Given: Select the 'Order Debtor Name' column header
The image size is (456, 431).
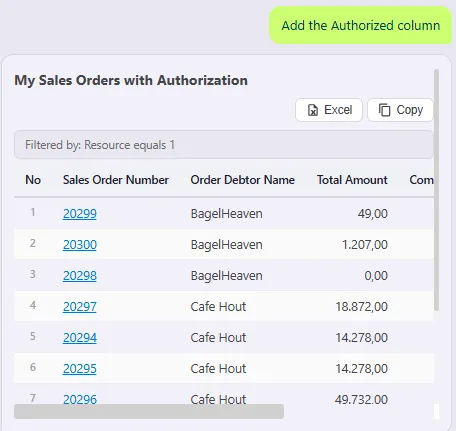Looking at the screenshot, I should pyautogui.click(x=243, y=180).
